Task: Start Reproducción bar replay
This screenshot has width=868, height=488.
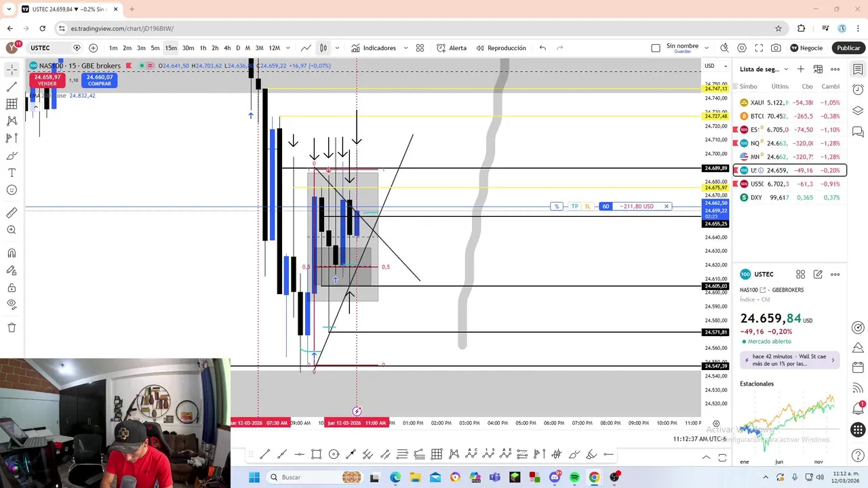Action: [501, 48]
